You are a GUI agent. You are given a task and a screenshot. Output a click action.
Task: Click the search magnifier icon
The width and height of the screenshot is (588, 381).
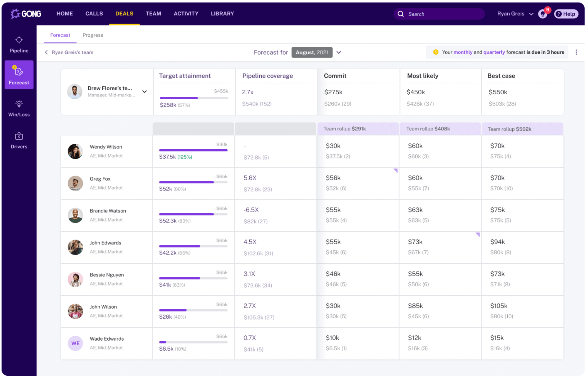tap(400, 14)
